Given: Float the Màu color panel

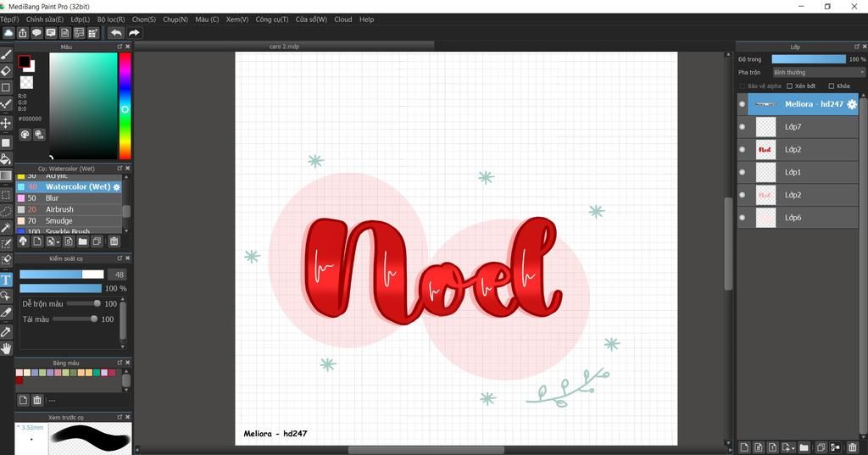Looking at the screenshot, I should click(120, 47).
